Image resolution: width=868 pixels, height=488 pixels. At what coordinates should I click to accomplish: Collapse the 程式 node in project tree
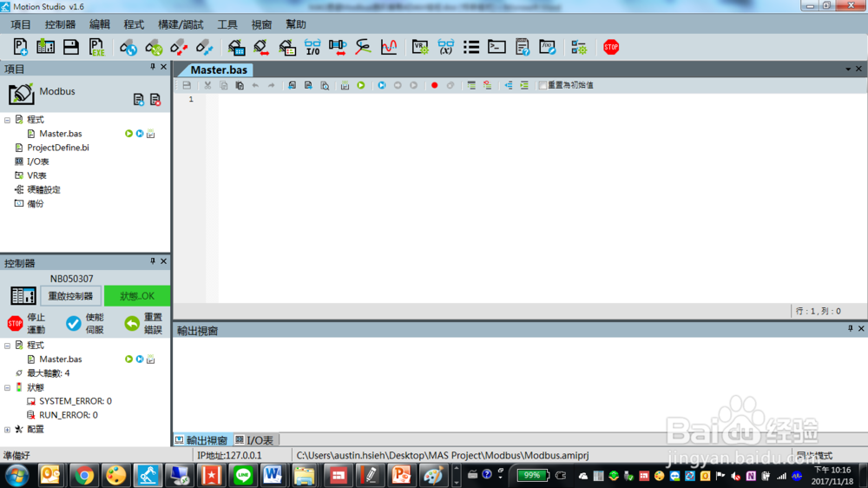tap(7, 120)
